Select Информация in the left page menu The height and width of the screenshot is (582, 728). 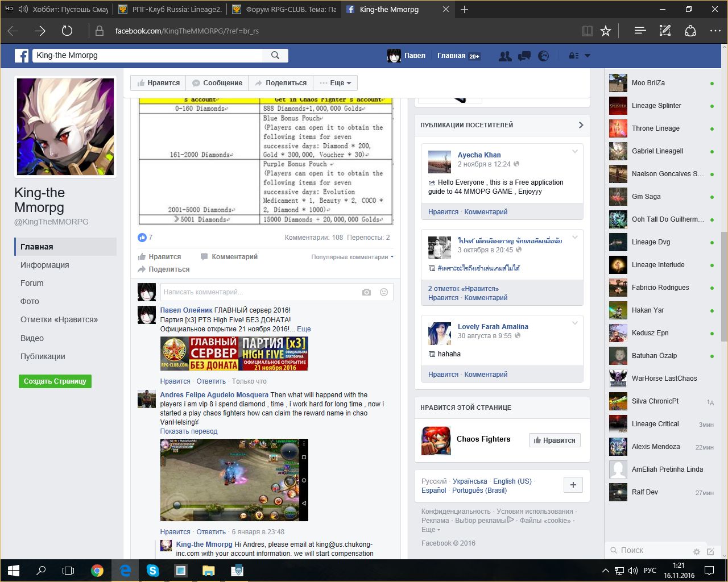coord(45,265)
